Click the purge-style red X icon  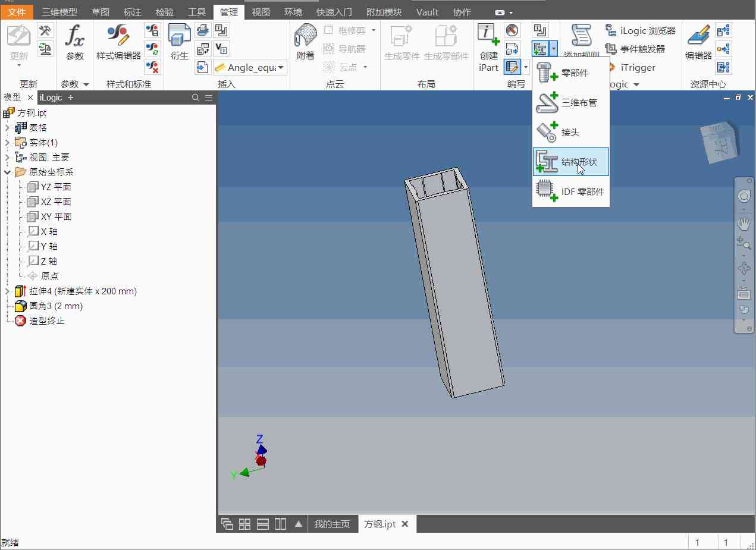click(x=153, y=67)
